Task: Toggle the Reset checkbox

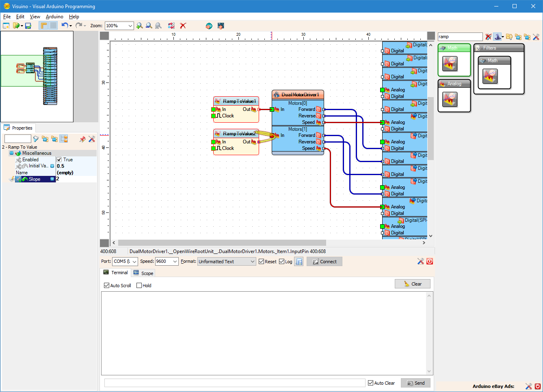Action: [x=262, y=262]
